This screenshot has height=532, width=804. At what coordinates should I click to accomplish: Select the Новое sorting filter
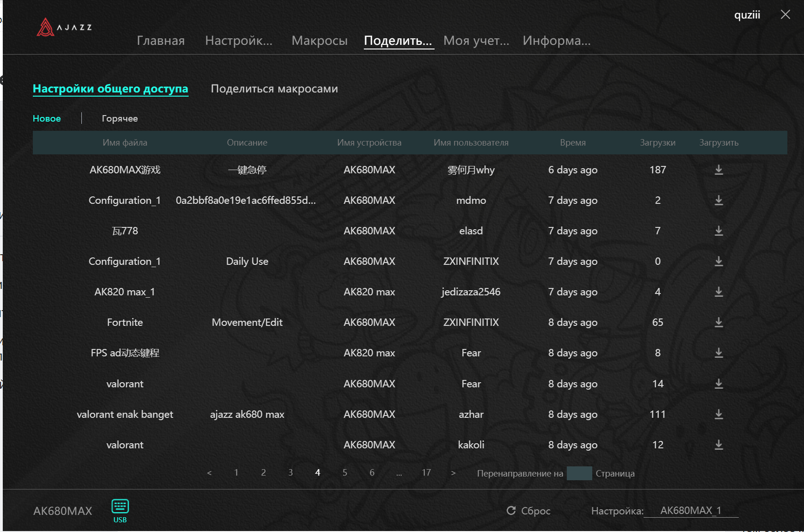click(x=47, y=118)
